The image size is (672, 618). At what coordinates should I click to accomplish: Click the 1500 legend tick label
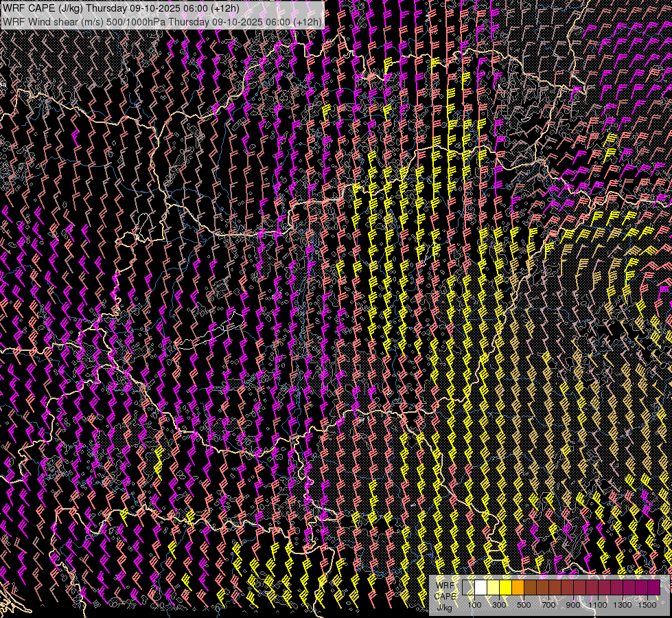[x=647, y=605]
